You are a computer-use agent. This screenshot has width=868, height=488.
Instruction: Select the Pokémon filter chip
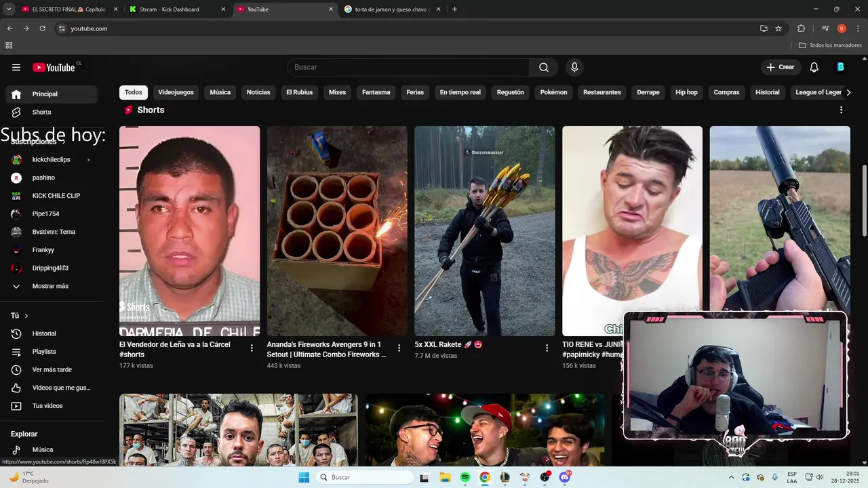(x=553, y=92)
